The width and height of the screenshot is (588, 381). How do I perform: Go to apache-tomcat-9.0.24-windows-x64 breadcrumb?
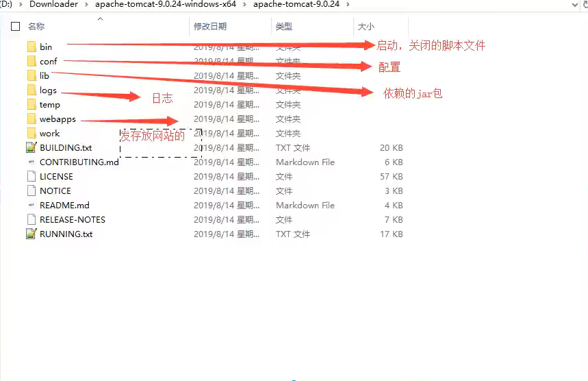166,4
